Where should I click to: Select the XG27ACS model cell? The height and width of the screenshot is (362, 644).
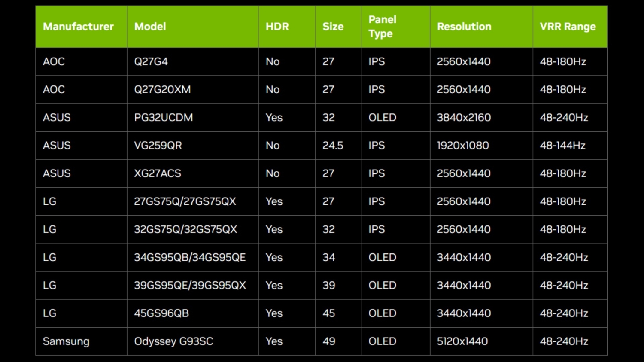[x=158, y=173]
